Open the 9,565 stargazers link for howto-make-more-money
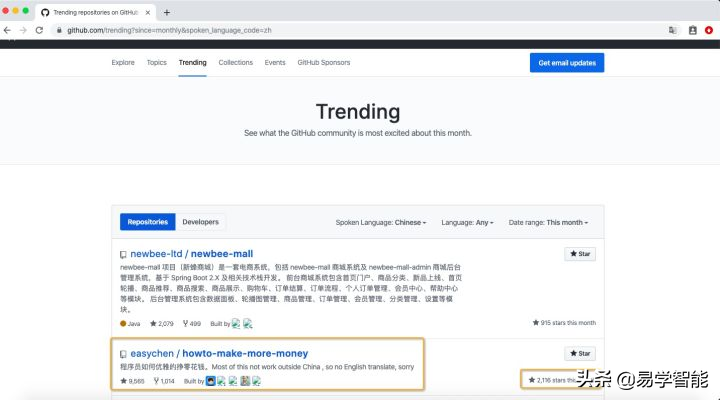Viewport: 720px width, 400px height. (x=132, y=381)
